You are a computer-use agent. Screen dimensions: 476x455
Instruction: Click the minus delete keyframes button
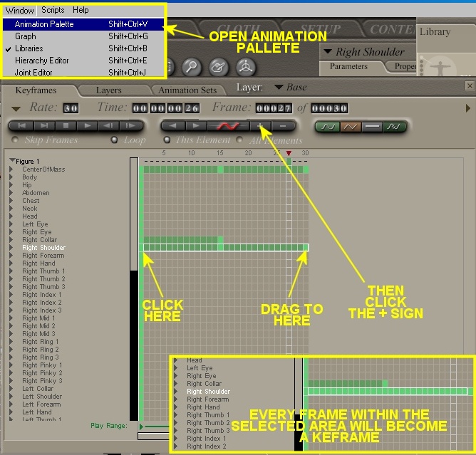[283, 126]
